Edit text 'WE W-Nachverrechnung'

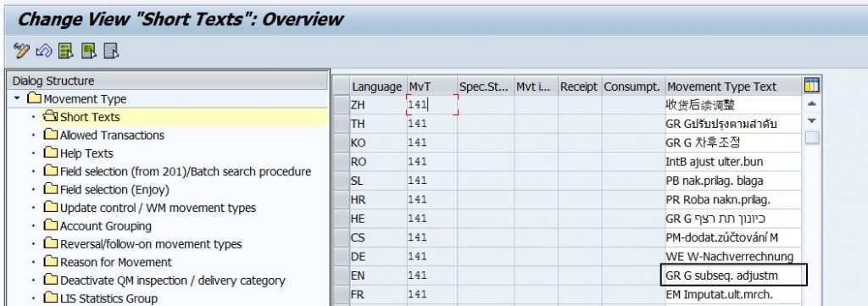[x=733, y=256]
